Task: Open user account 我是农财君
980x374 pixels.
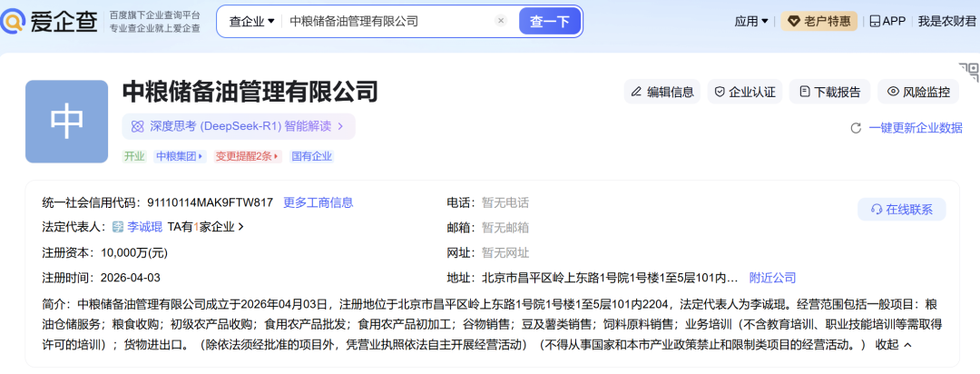Action: (x=946, y=21)
